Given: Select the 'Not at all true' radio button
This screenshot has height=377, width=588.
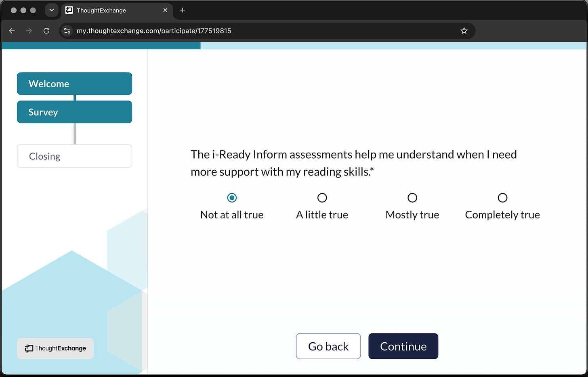Looking at the screenshot, I should (x=232, y=198).
